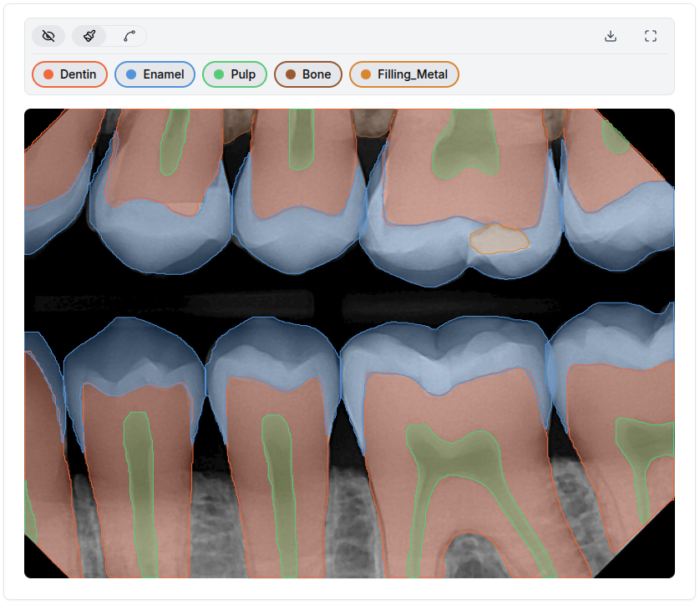Select the Pulp label
Image resolution: width=700 pixels, height=605 pixels.
234,74
